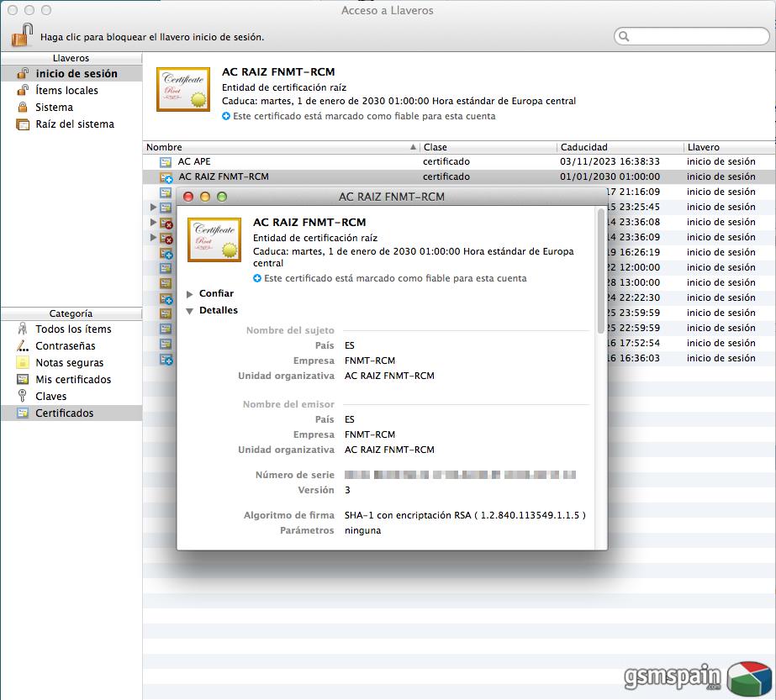Click the padlock icon to lock the keychain
Viewport: 776px width, 700px height.
coord(22,34)
